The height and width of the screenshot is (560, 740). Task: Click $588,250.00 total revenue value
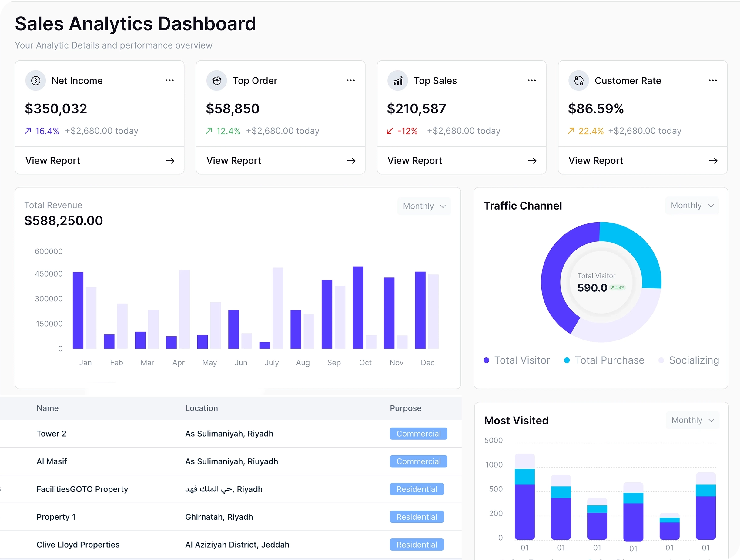click(x=64, y=221)
